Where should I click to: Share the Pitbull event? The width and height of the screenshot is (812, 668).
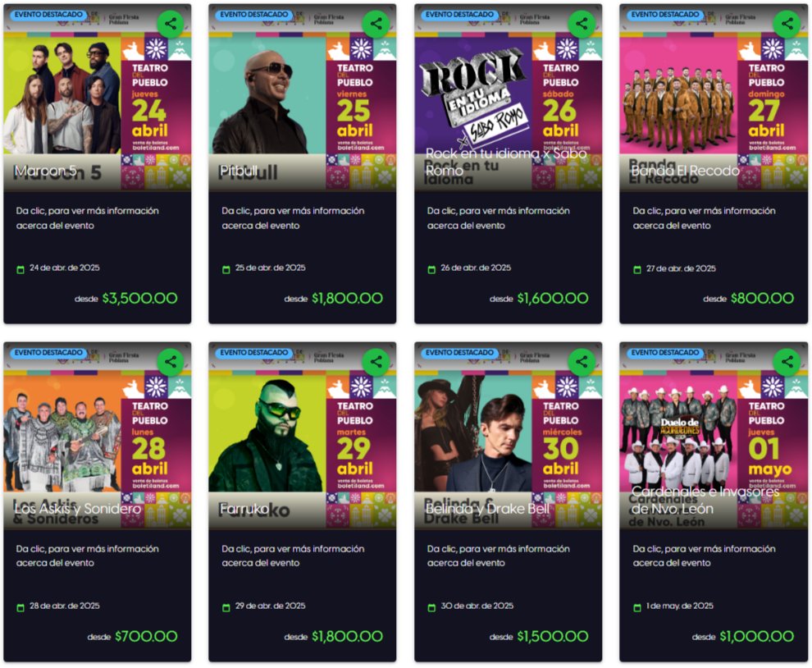pos(376,23)
